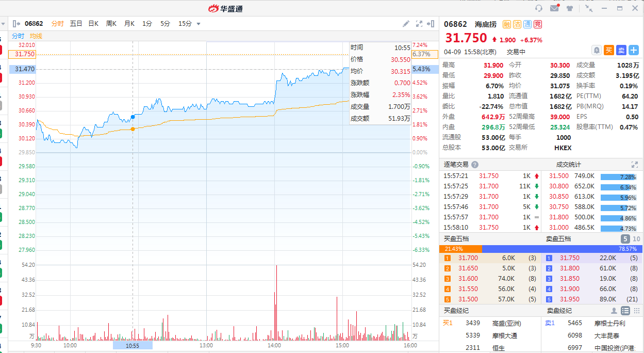Toggle the broker queue list view
The image size is (644, 353).
point(625,311)
